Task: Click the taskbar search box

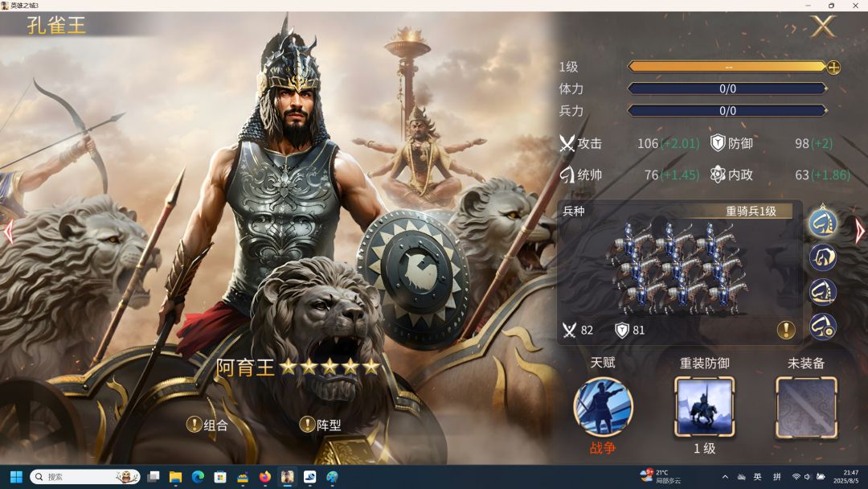Action: 84,477
